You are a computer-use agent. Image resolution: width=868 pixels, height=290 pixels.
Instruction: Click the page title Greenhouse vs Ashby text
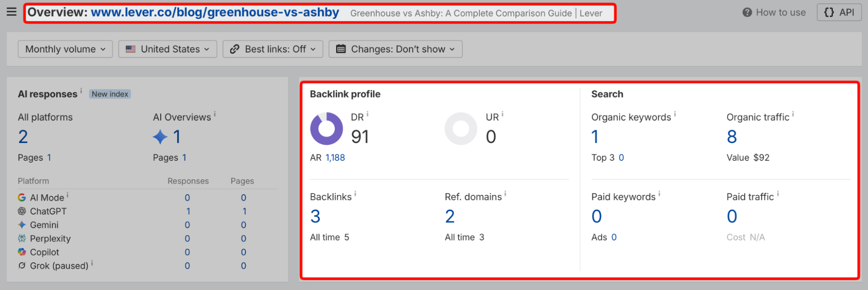476,13
